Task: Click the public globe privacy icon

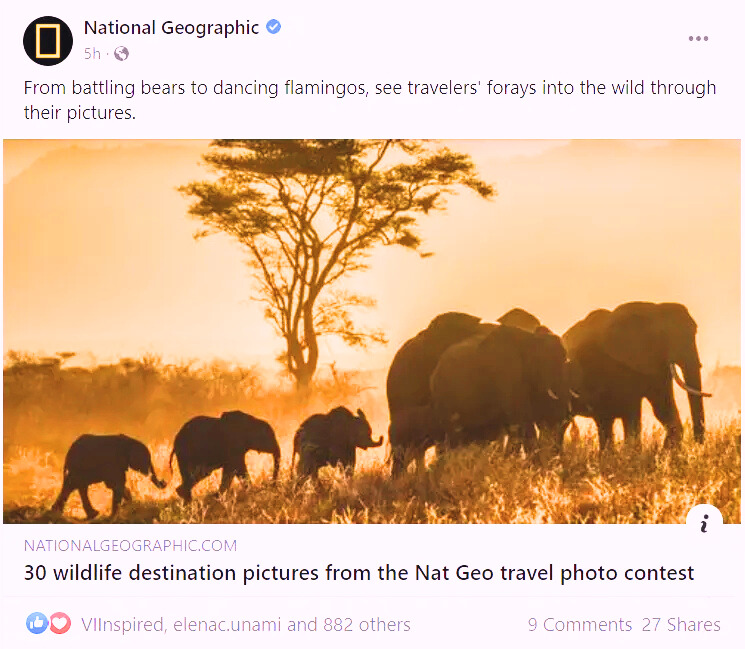Action: [x=121, y=54]
